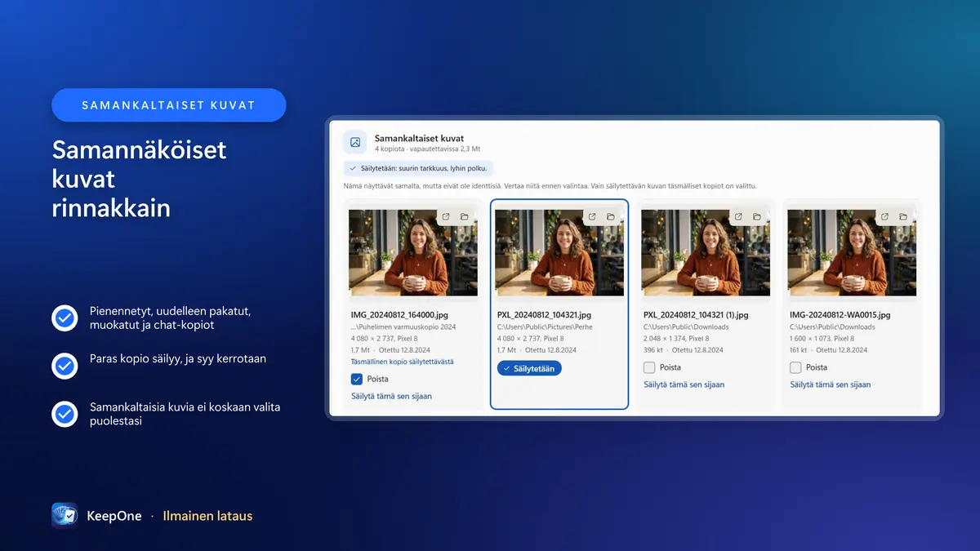Image resolution: width=980 pixels, height=551 pixels.
Task: Follow the Ilmainen lataus link
Action: point(207,516)
